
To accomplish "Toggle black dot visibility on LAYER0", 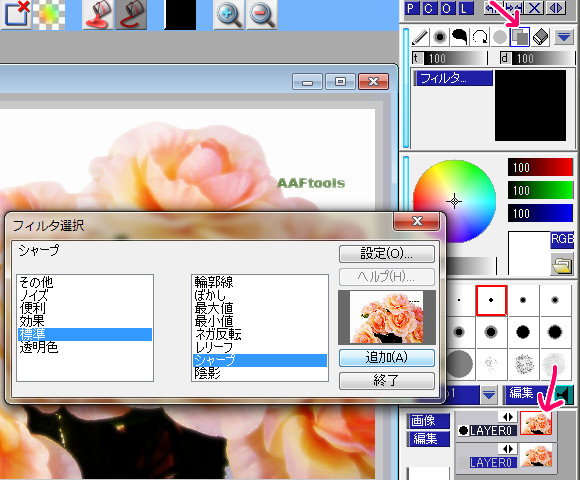I will click(463, 430).
